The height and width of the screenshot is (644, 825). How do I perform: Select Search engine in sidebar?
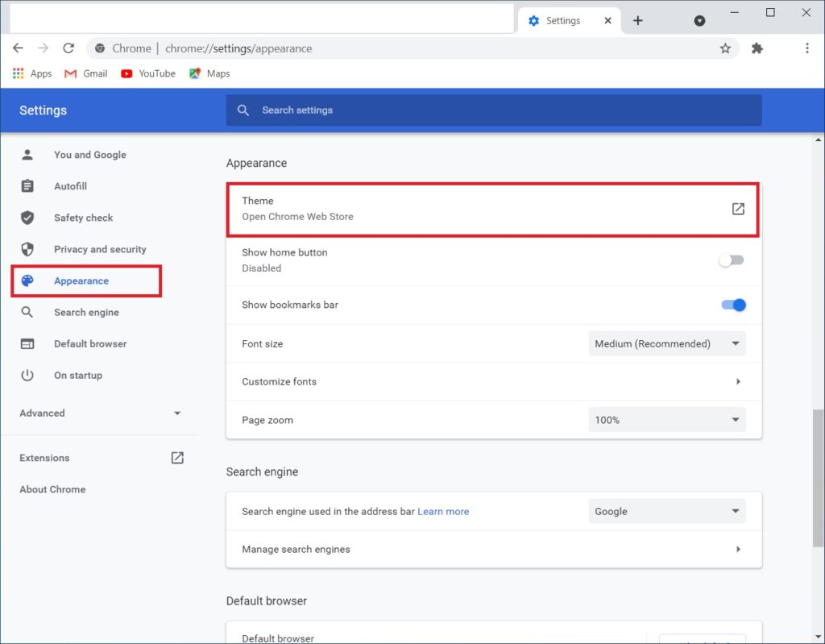pyautogui.click(x=86, y=312)
